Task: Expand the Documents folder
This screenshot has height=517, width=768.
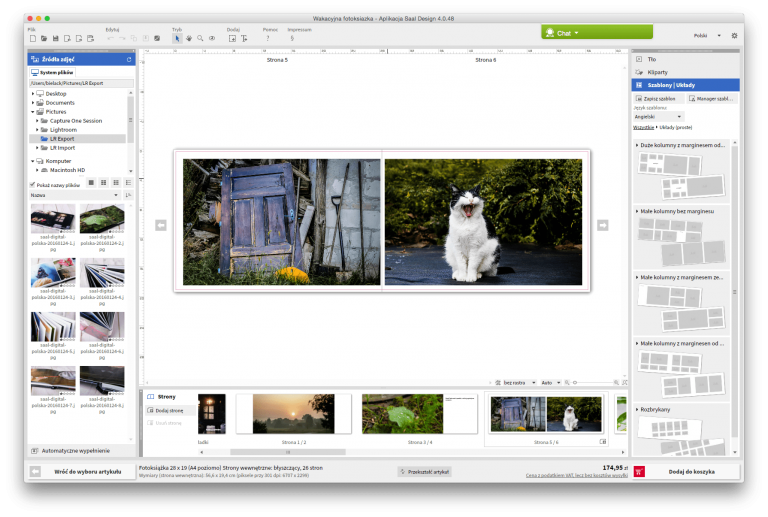Action: [33, 103]
